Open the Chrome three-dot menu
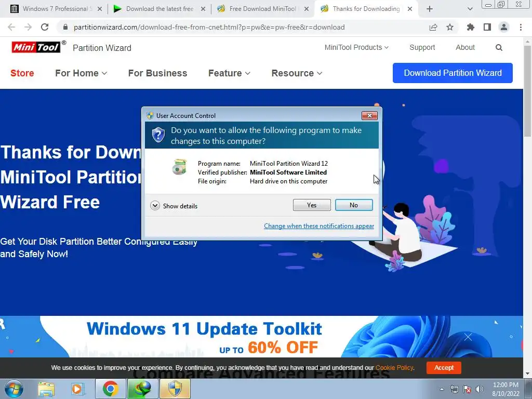The width and height of the screenshot is (532, 399). 521,27
